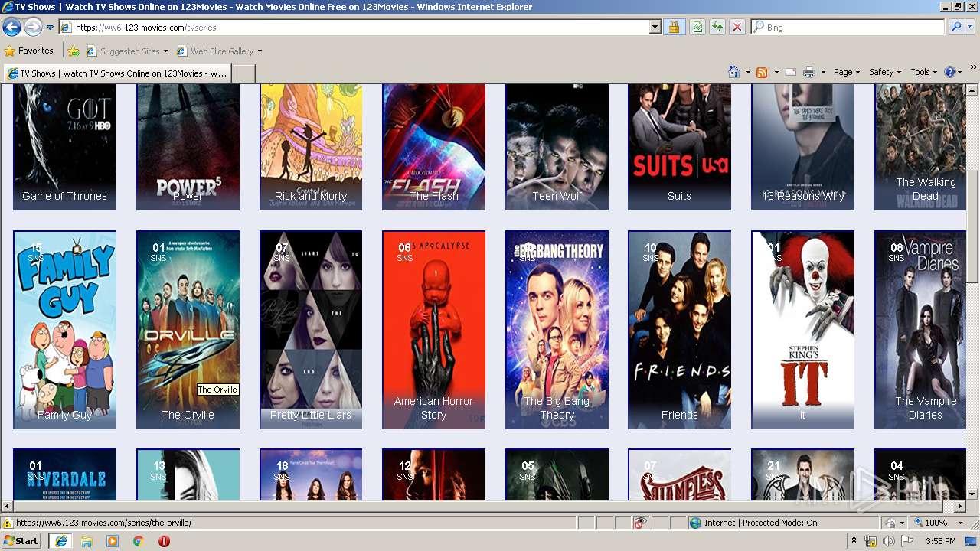Click the Read Mail icon
Viewport: 980px width, 551px height.
(791, 72)
